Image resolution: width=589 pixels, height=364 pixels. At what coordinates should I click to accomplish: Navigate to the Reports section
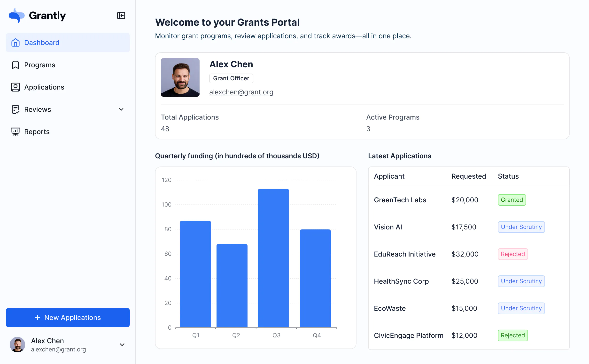pos(37,131)
